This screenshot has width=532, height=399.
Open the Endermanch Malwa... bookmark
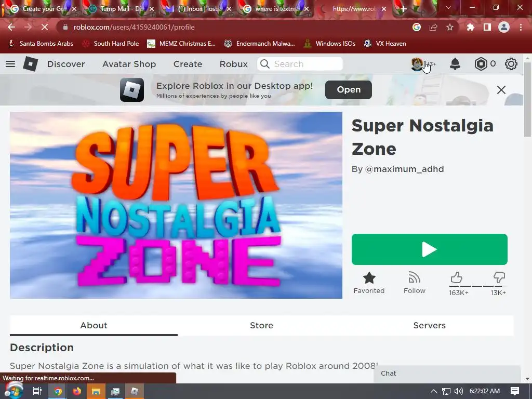(260, 44)
